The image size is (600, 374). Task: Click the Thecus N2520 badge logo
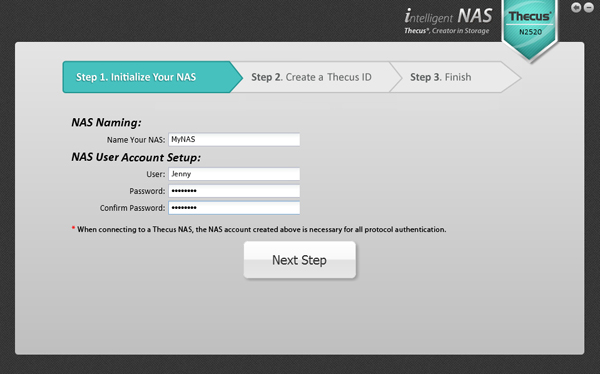click(530, 30)
